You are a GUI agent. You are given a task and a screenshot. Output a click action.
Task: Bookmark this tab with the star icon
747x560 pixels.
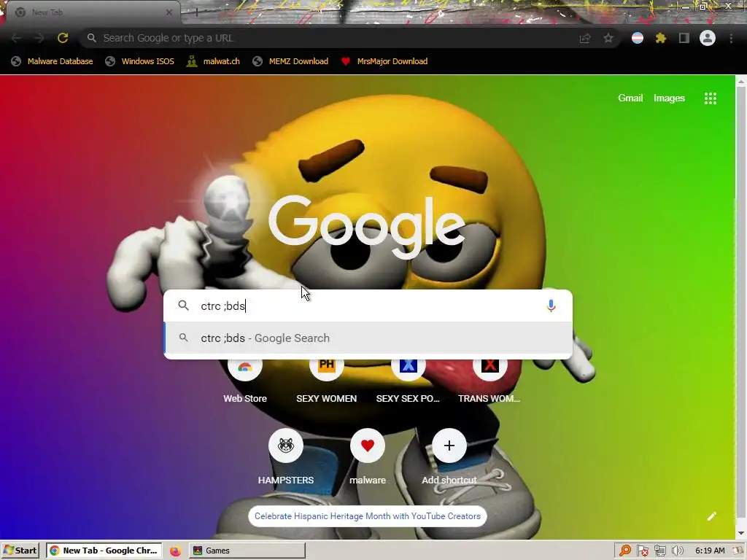tap(608, 38)
